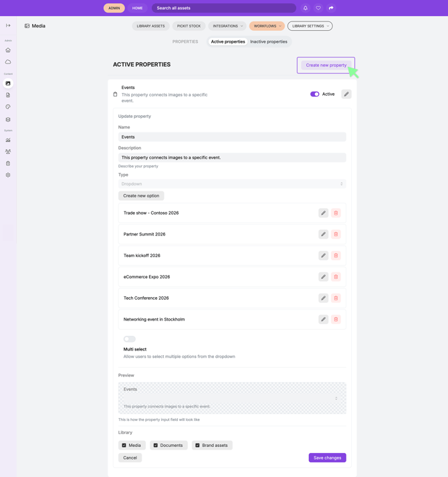This screenshot has width=448, height=477.
Task: Expand the Workflows dropdown menu
Action: point(267,26)
